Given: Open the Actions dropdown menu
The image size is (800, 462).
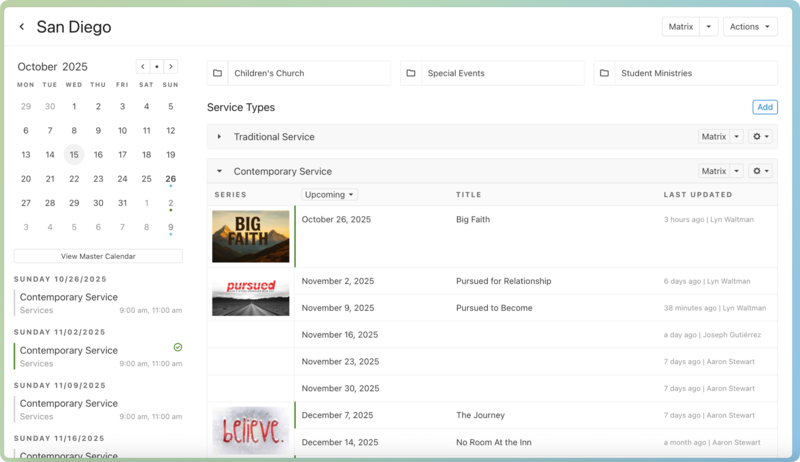Looking at the screenshot, I should coord(750,27).
